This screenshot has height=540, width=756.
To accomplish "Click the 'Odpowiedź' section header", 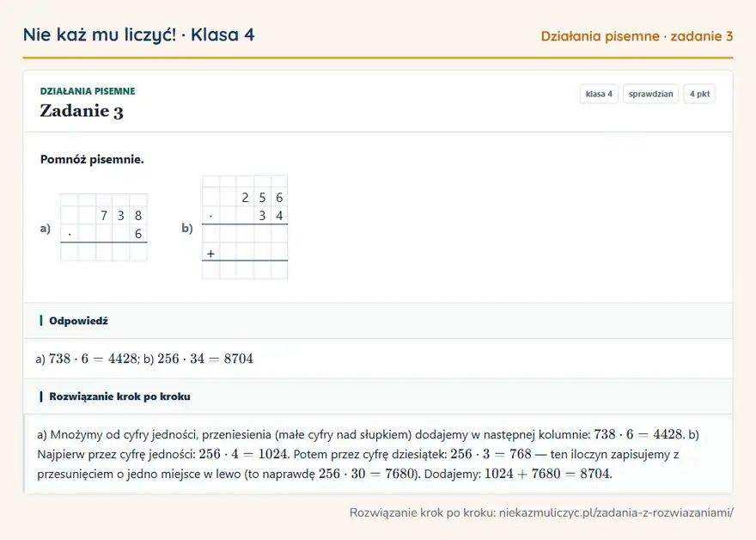I will tap(78, 321).
